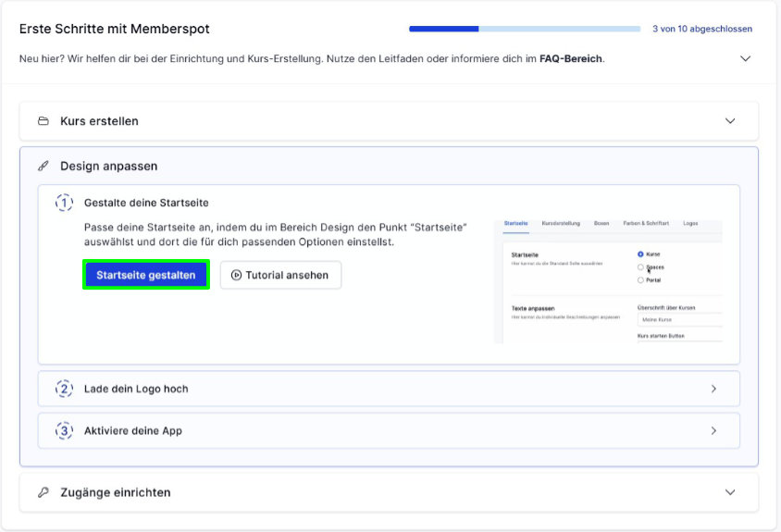
Task: Click the step 3 circle icon
Action: (64, 430)
